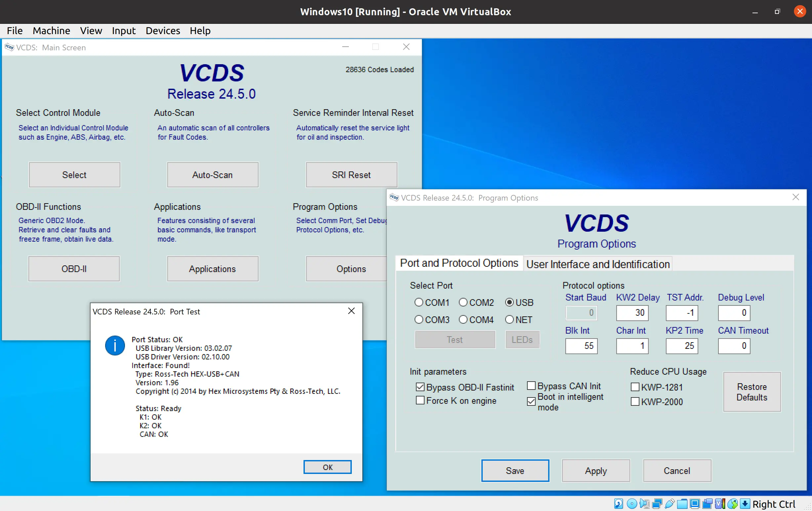Viewport: 812px width, 511px height.
Task: Uncheck Bypass OBD-II Fastinit
Action: [420, 387]
